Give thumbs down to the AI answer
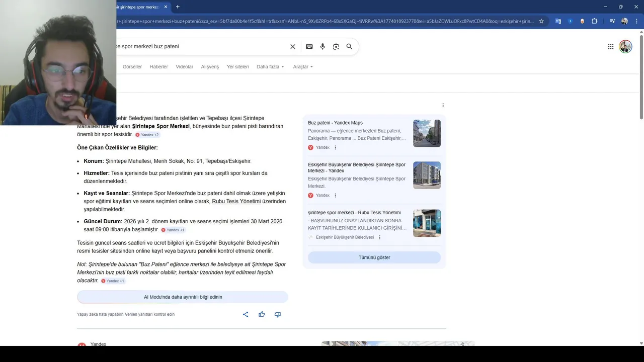This screenshot has width=644, height=362. (x=278, y=314)
